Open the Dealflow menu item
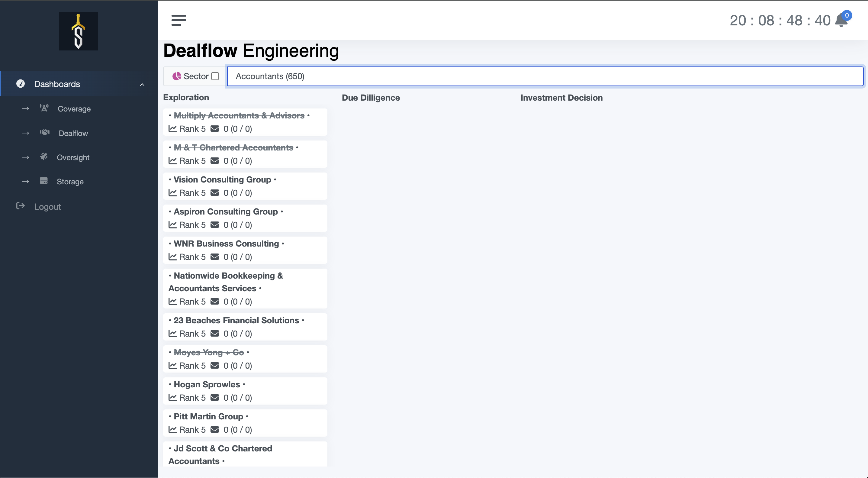Screen dimensions: 868x478 pos(73,133)
